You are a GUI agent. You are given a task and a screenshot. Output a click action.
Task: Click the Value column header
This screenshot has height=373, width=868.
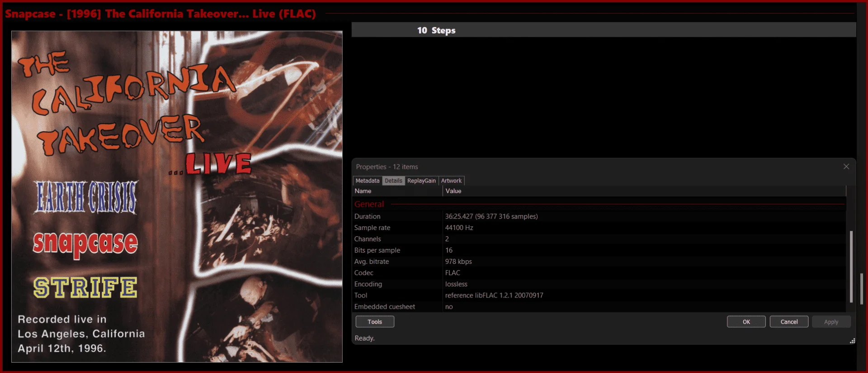pyautogui.click(x=644, y=191)
